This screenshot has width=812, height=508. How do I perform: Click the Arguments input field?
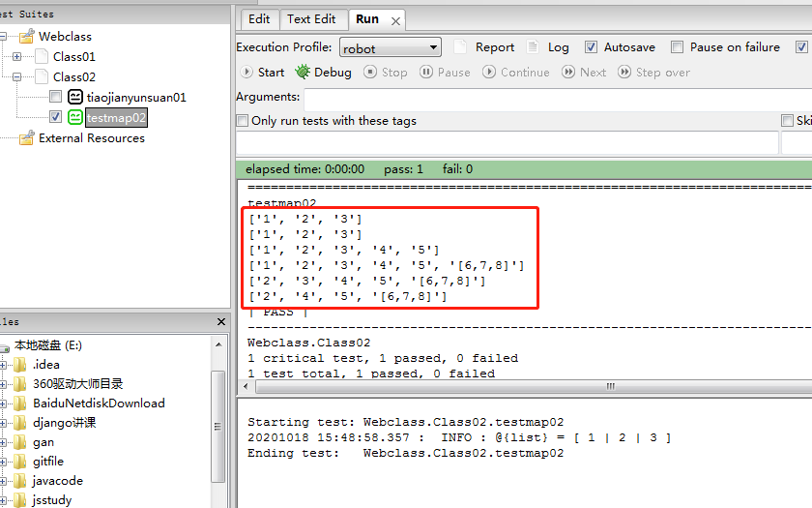pyautogui.click(x=558, y=99)
